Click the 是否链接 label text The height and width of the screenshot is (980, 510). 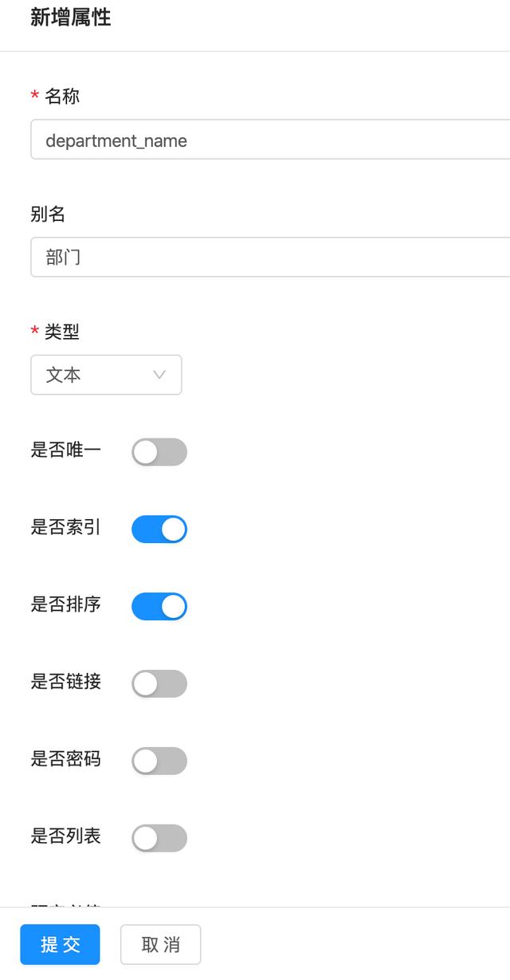[x=66, y=682]
